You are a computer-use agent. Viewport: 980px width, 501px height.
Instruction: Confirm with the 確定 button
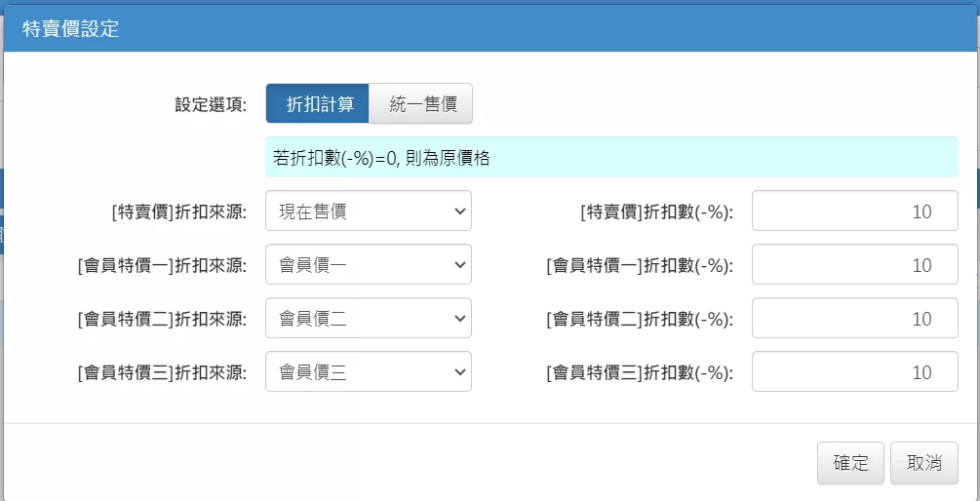tap(850, 463)
